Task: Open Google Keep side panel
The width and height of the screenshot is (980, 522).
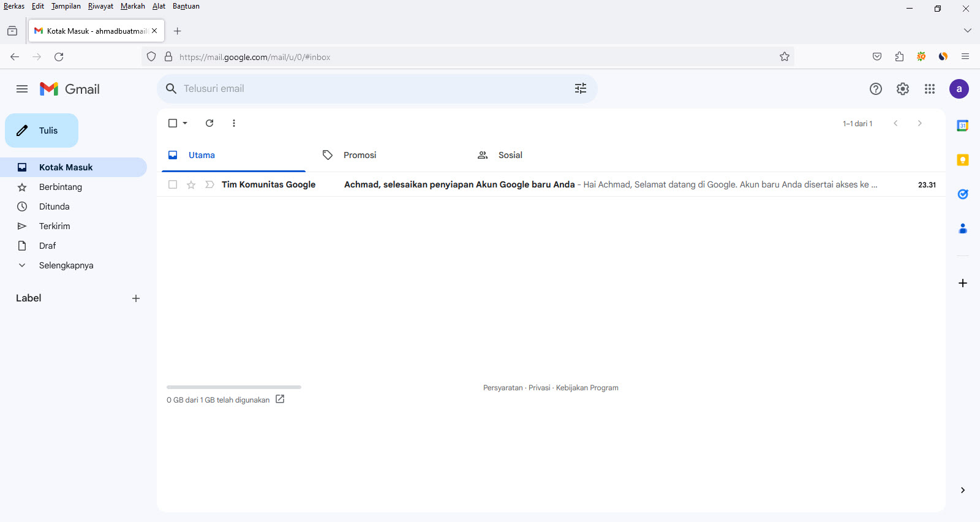Action: pos(962,160)
